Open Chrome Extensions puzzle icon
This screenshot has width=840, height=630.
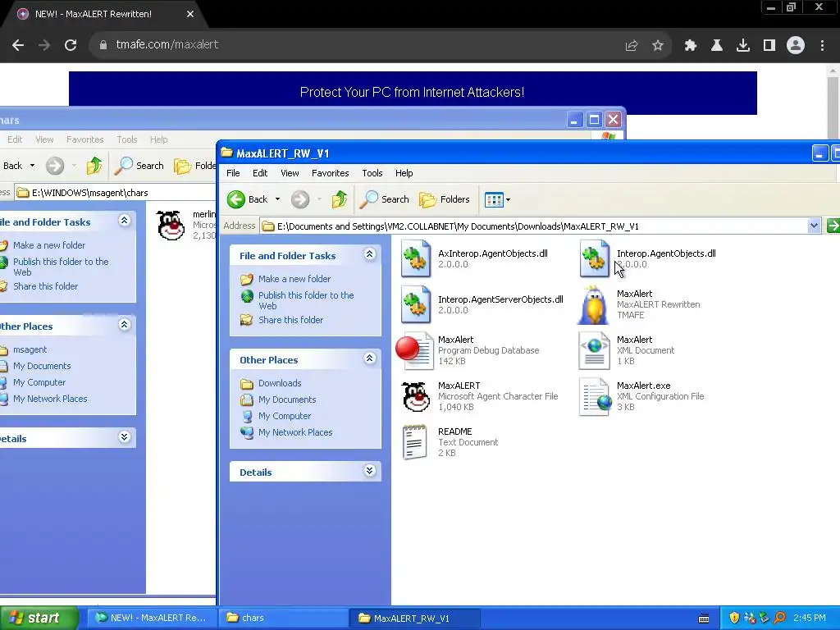(x=691, y=46)
